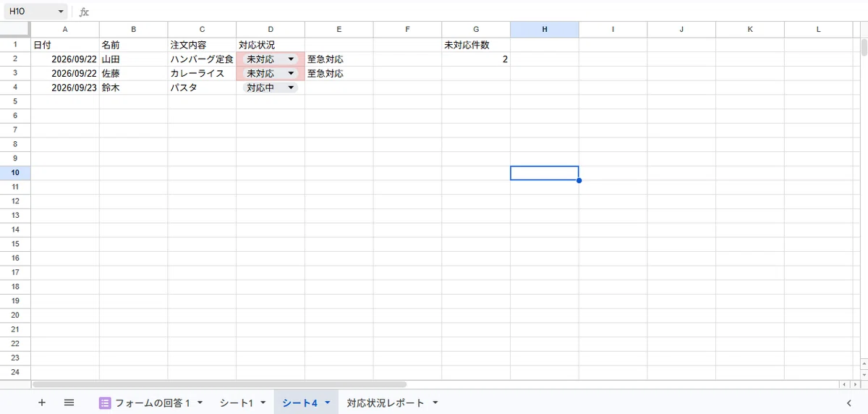868x414 pixels.
Task: Click the 鈴木 name cell
Action: point(134,88)
